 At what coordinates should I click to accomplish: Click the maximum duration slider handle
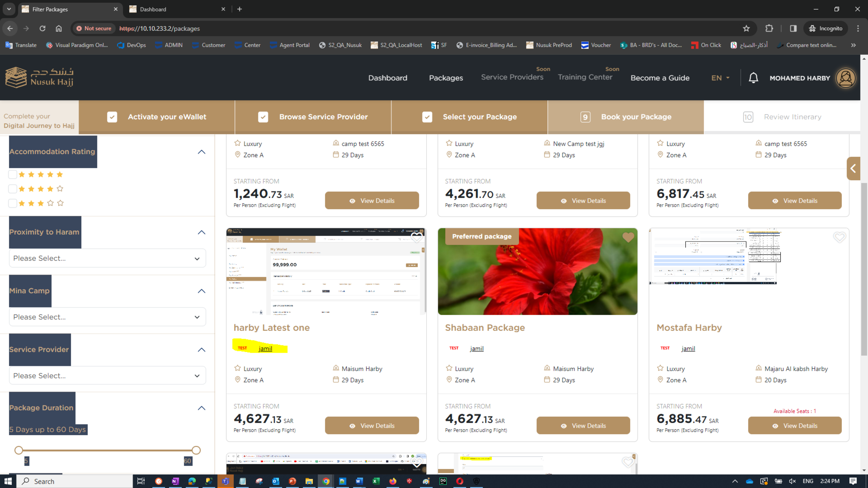tap(196, 450)
